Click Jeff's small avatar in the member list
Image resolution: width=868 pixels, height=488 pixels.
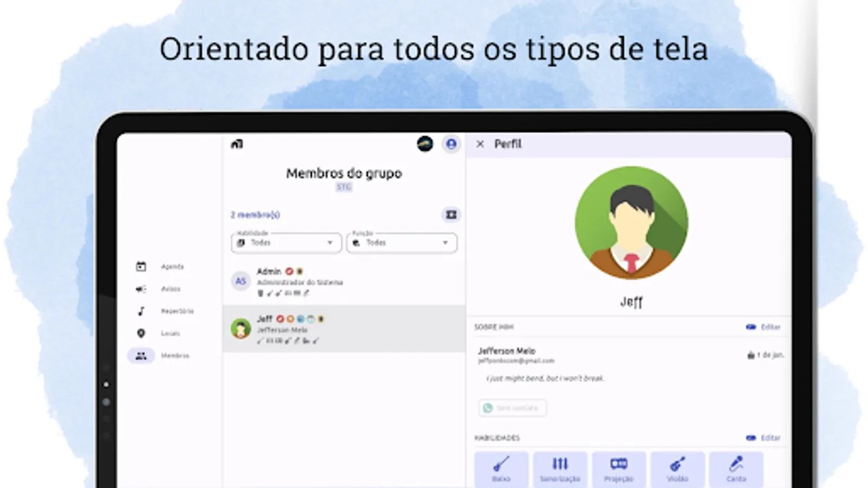pos(241,329)
